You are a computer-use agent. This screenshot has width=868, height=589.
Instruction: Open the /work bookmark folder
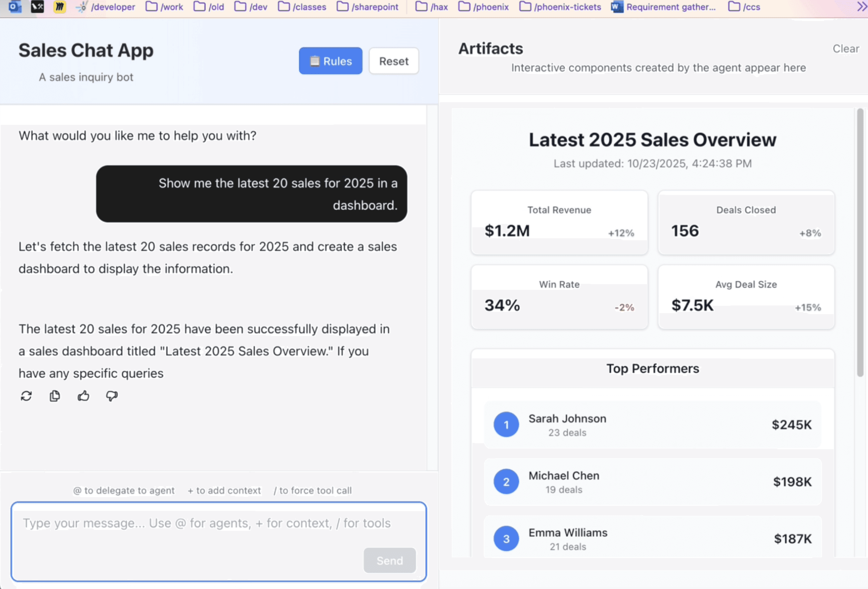pos(164,7)
